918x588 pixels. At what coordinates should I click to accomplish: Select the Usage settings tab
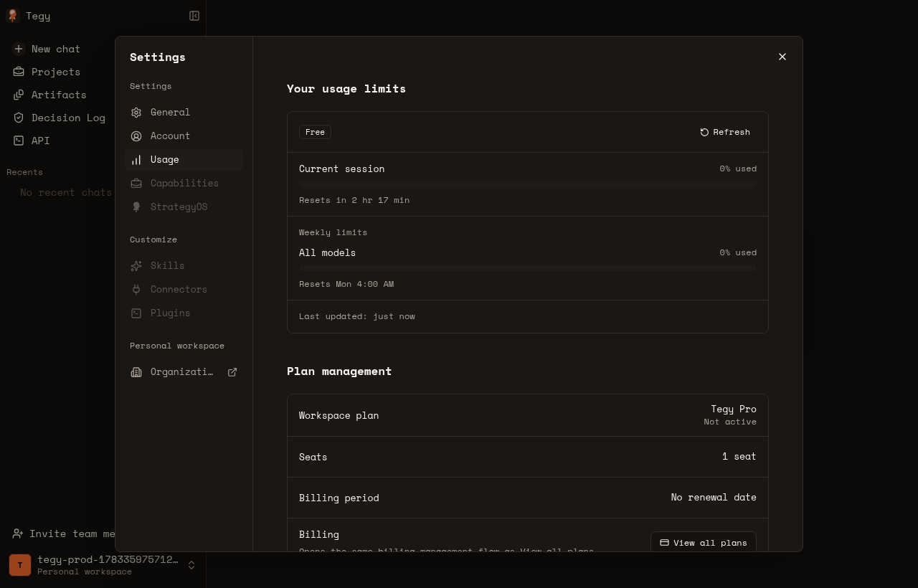click(184, 160)
